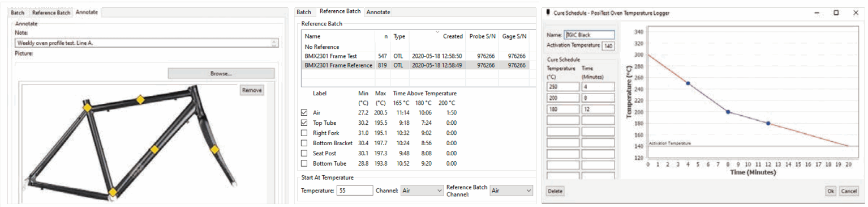The height and width of the screenshot is (207, 868).
Task: Click the 250°C graph point at 4 minutes
Action: pos(688,83)
